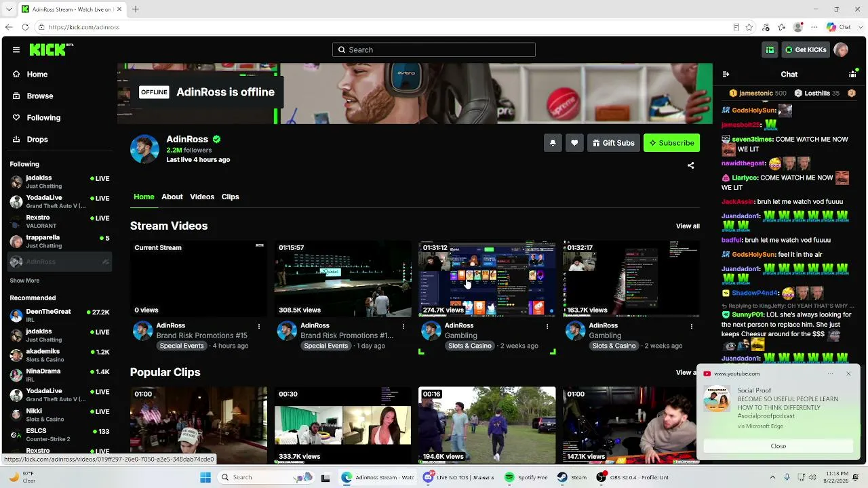
Task: Click Close button on Social Proof notification
Action: [x=778, y=446]
